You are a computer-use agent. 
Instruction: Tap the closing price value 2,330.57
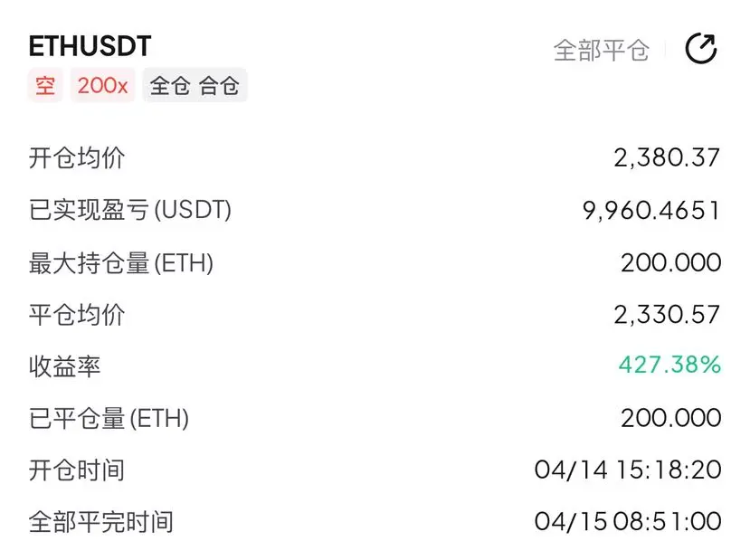click(667, 315)
